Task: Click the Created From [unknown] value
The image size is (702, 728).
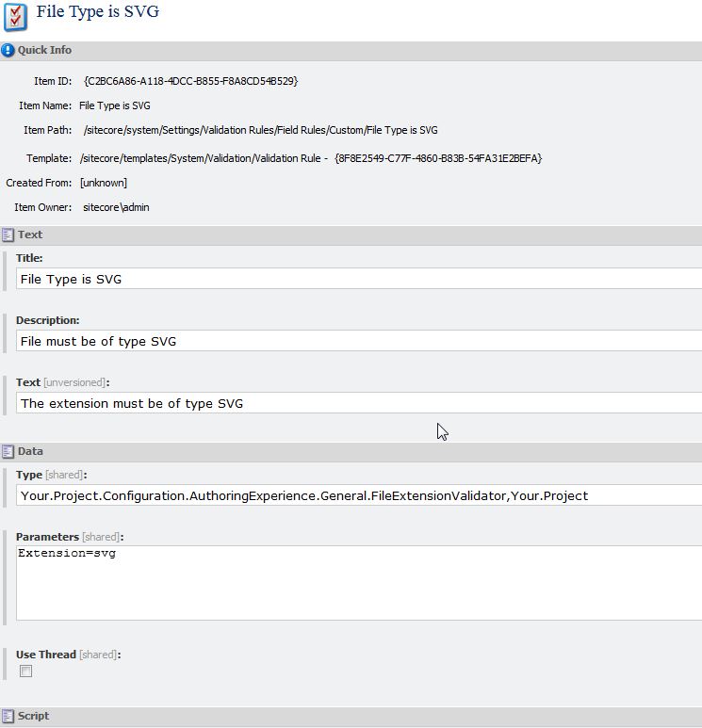Action: click(104, 183)
